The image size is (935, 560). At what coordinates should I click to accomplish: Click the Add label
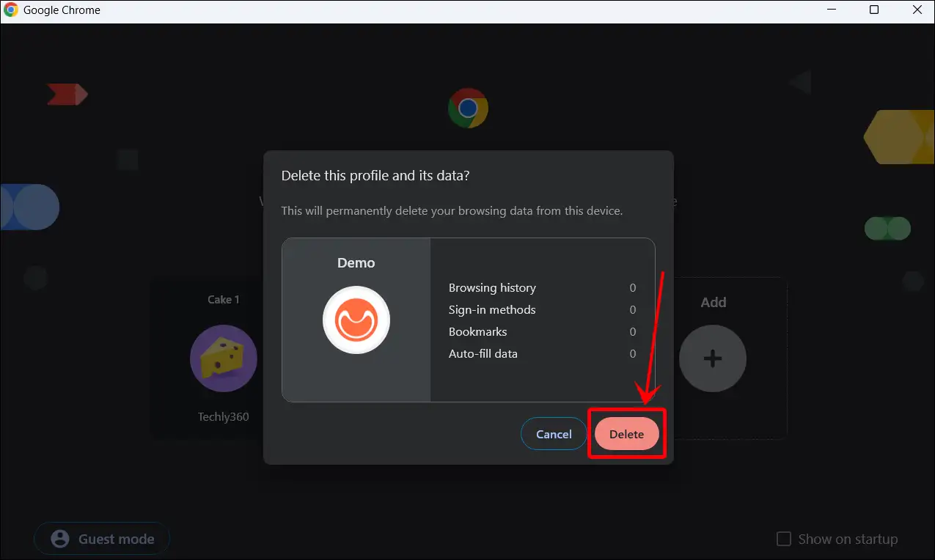point(713,302)
